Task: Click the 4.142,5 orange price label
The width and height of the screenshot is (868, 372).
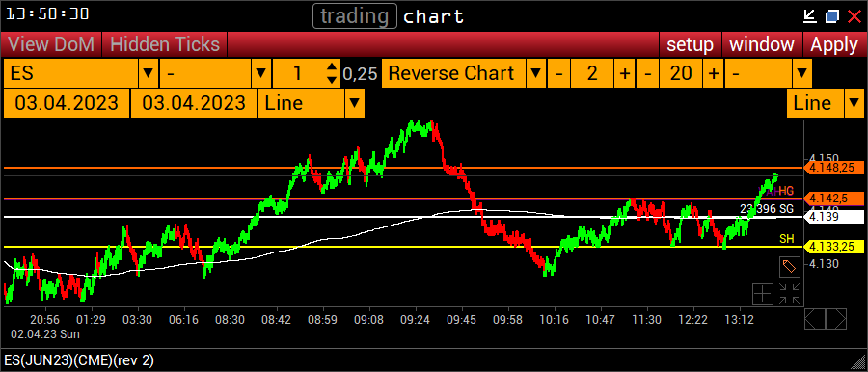Action: [x=833, y=199]
